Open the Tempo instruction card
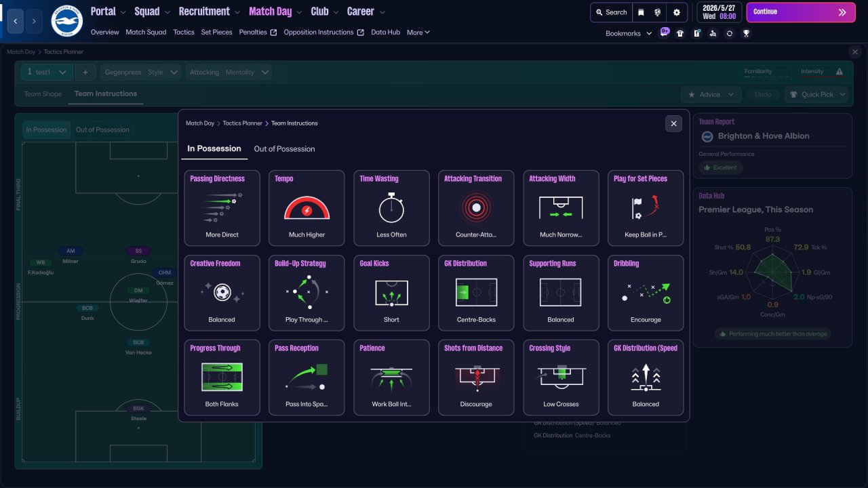Viewport: 868px width, 488px height. pyautogui.click(x=307, y=208)
